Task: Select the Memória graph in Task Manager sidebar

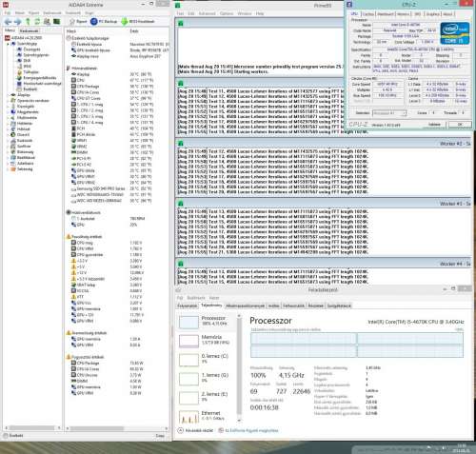Action: [188, 341]
